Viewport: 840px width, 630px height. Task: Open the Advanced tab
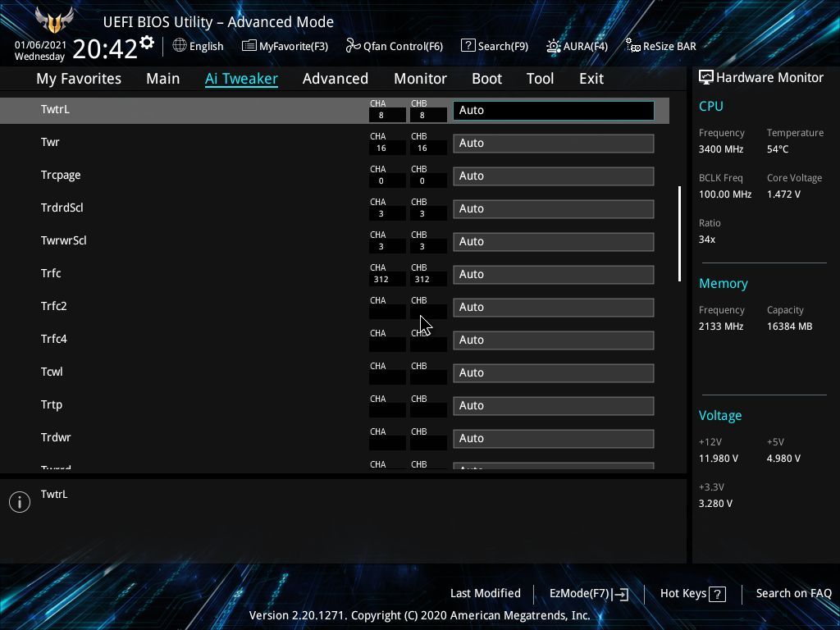(x=336, y=79)
